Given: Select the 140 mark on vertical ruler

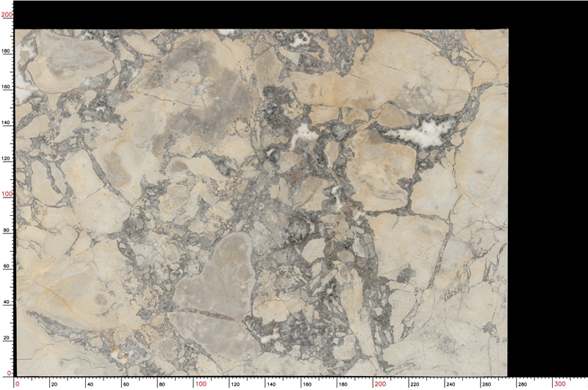Looking at the screenshot, I should click(x=7, y=123).
